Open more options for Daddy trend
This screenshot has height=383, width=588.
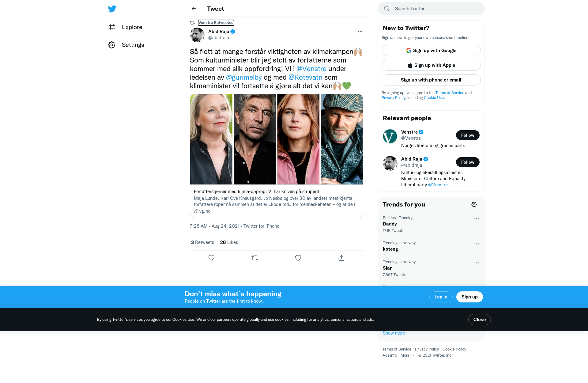477,219
